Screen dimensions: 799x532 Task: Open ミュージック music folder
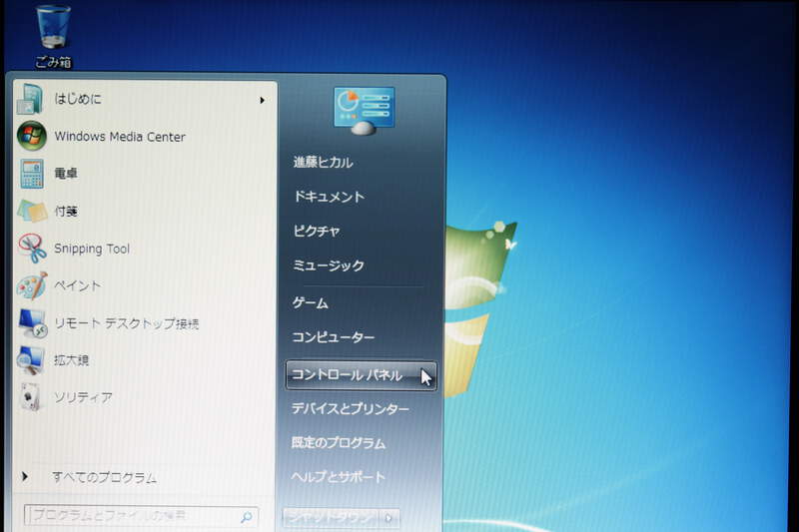[x=329, y=266]
